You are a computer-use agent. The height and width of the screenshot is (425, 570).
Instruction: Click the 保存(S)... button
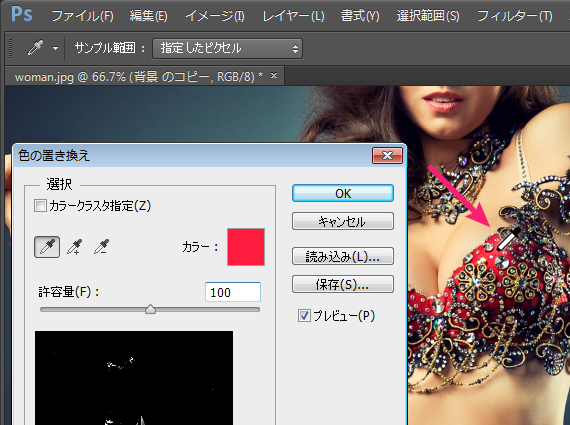click(343, 284)
